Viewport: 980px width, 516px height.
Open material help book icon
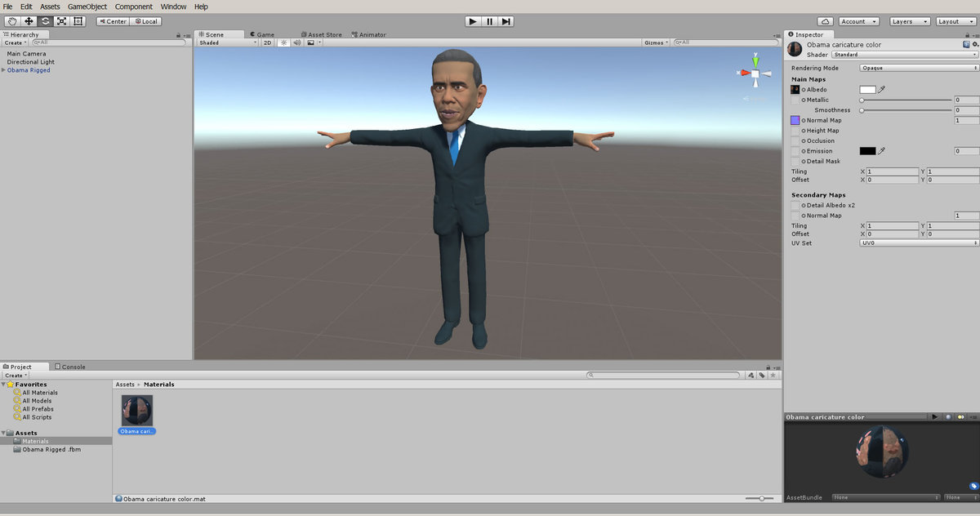coord(965,45)
